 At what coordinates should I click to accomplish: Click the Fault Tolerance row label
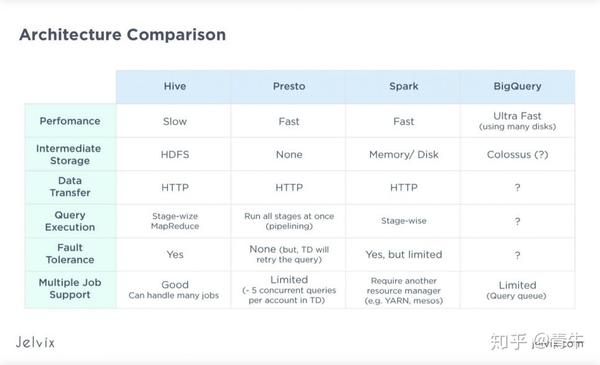pos(70,254)
